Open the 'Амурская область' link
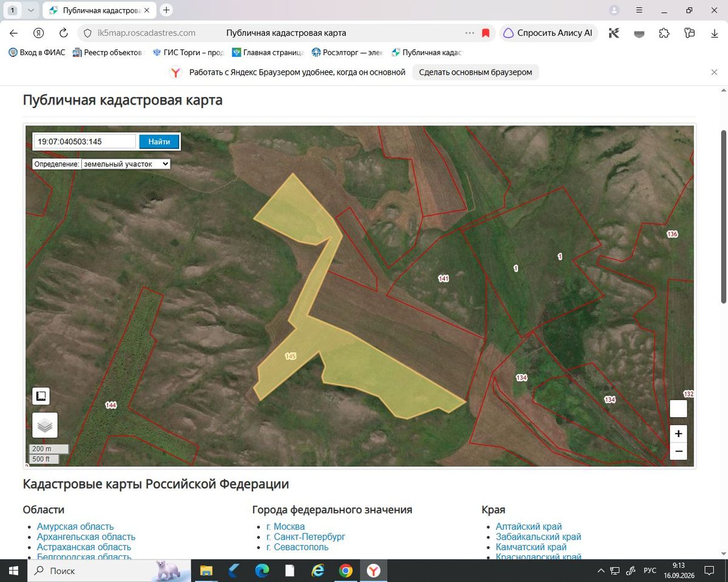Screen dimensions: 728x582 pyautogui.click(x=75, y=526)
